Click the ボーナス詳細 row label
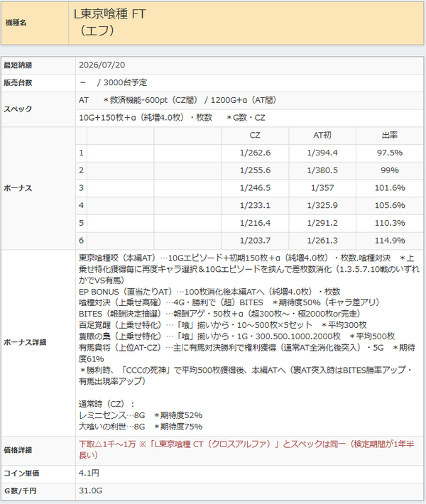The width and height of the screenshot is (426, 504). pos(25,343)
